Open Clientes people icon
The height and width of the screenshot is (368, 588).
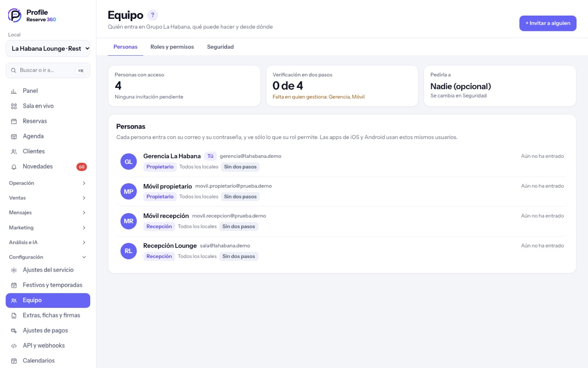pyautogui.click(x=14, y=151)
